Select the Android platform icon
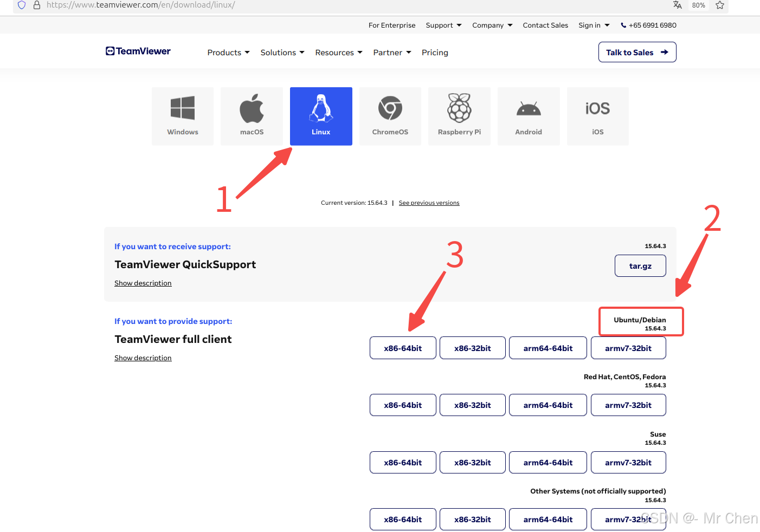 [529, 116]
